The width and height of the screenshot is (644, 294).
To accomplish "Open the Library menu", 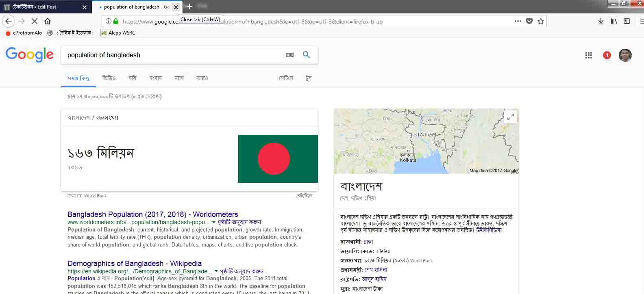I will [614, 21].
